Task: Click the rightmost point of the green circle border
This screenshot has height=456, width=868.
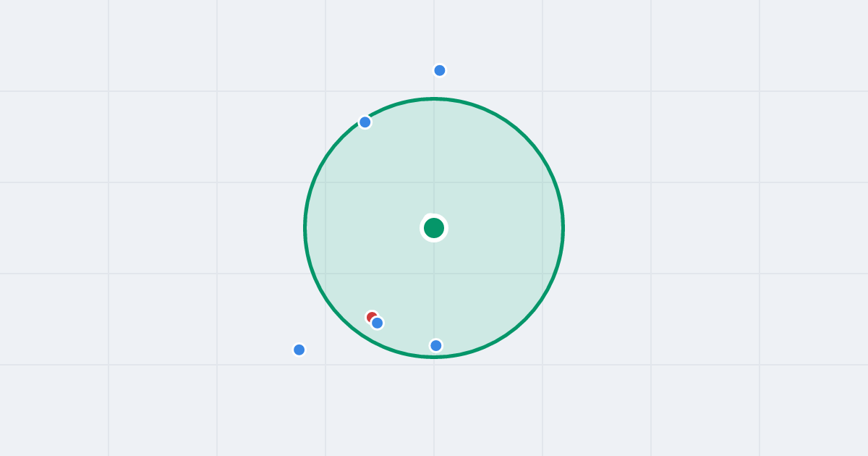Action: point(563,228)
